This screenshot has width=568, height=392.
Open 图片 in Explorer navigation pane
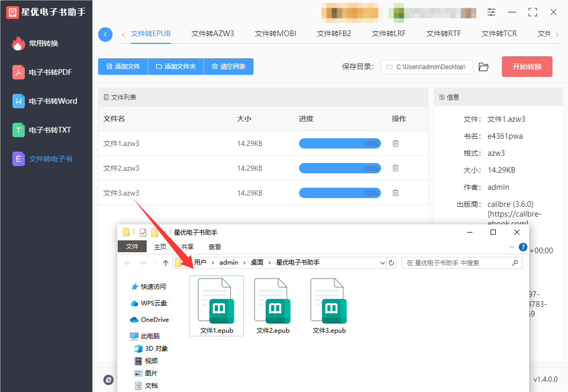point(146,373)
